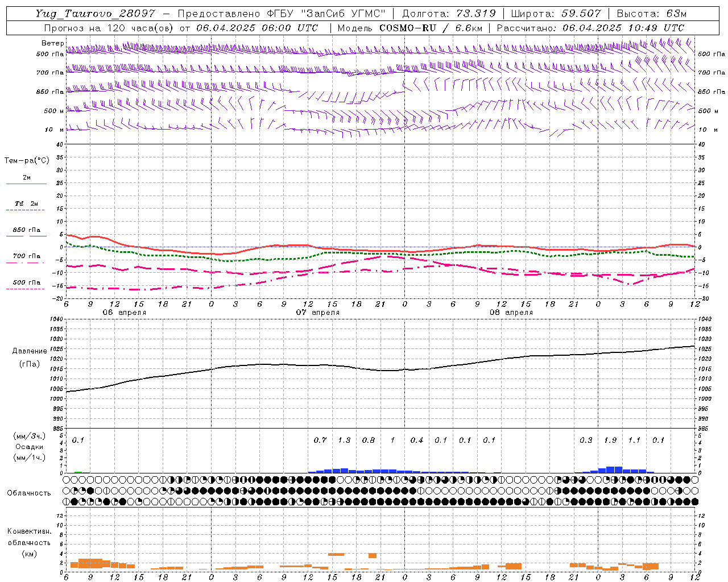Click the Облачность panel label
This screenshot has width=728, height=582.
pyautogui.click(x=29, y=493)
